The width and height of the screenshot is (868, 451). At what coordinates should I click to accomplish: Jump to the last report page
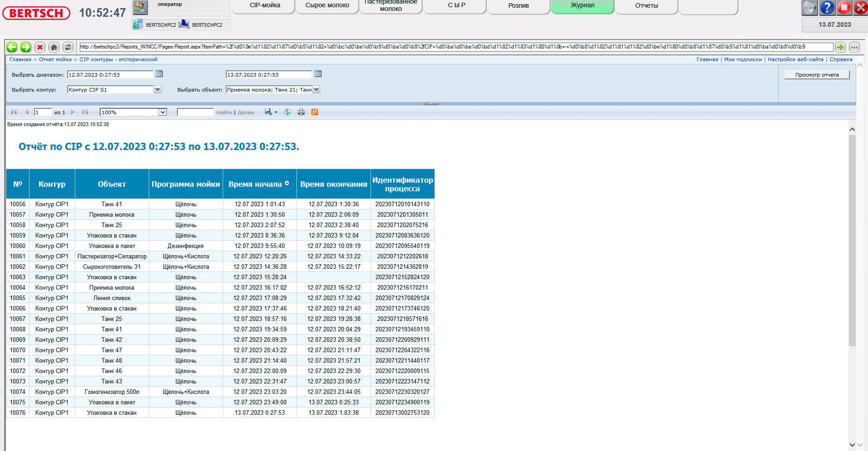pos(85,112)
